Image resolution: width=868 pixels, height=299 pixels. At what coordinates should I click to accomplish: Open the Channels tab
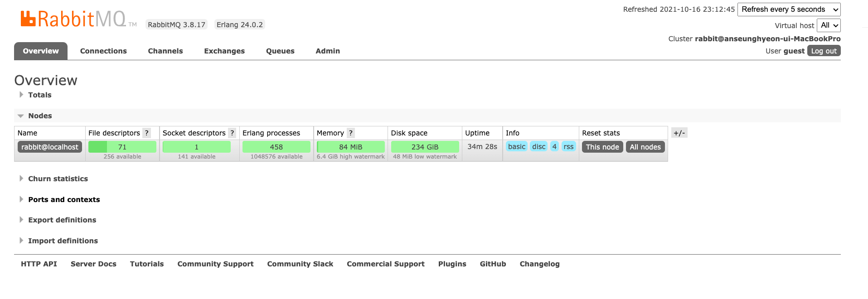(165, 51)
